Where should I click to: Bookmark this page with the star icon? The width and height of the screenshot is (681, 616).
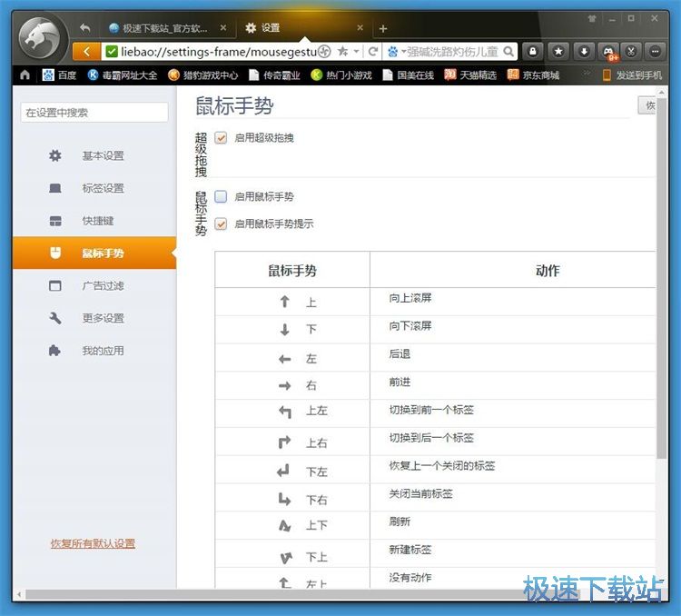pos(342,52)
